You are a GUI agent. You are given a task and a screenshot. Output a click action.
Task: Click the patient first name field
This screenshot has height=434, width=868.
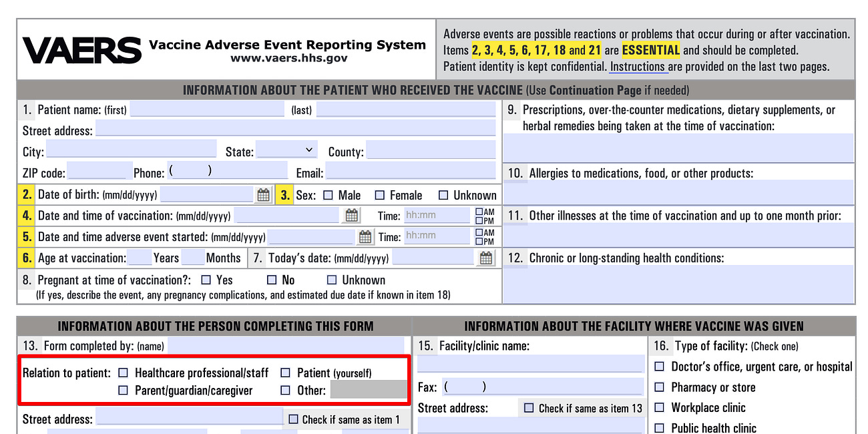coord(207,109)
